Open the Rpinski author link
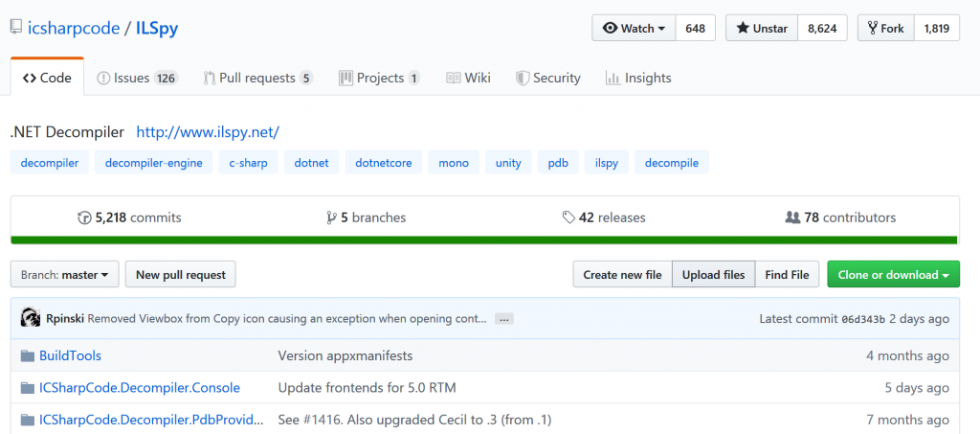 click(66, 318)
